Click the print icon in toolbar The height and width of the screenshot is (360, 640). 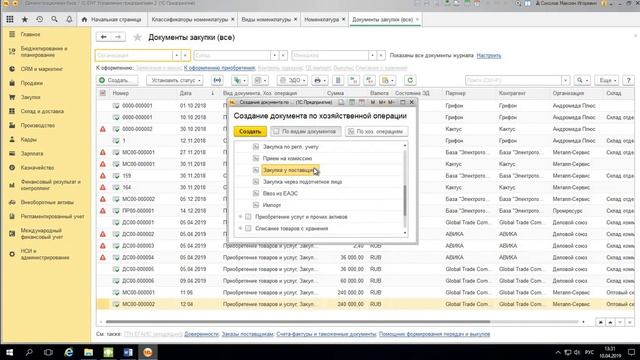(x=320, y=80)
